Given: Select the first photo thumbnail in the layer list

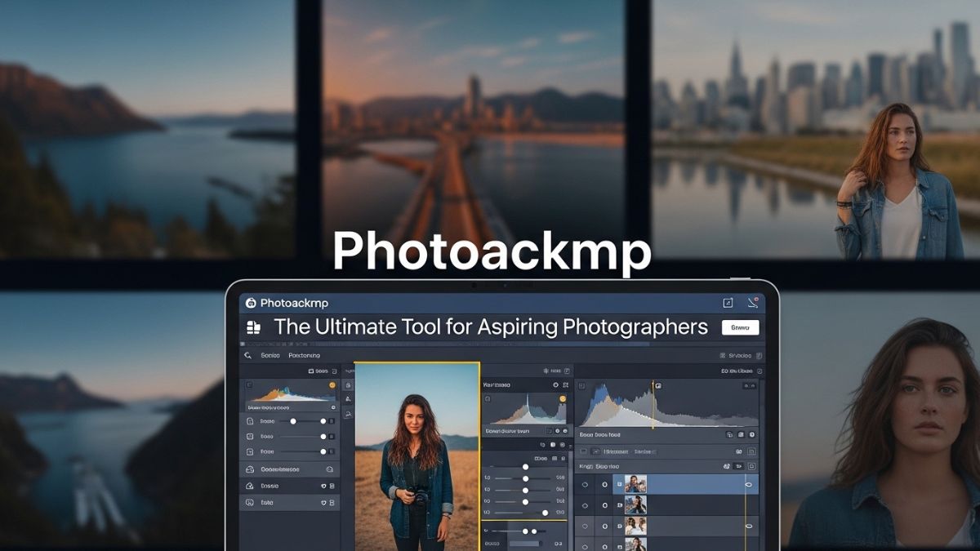Looking at the screenshot, I should (x=635, y=483).
